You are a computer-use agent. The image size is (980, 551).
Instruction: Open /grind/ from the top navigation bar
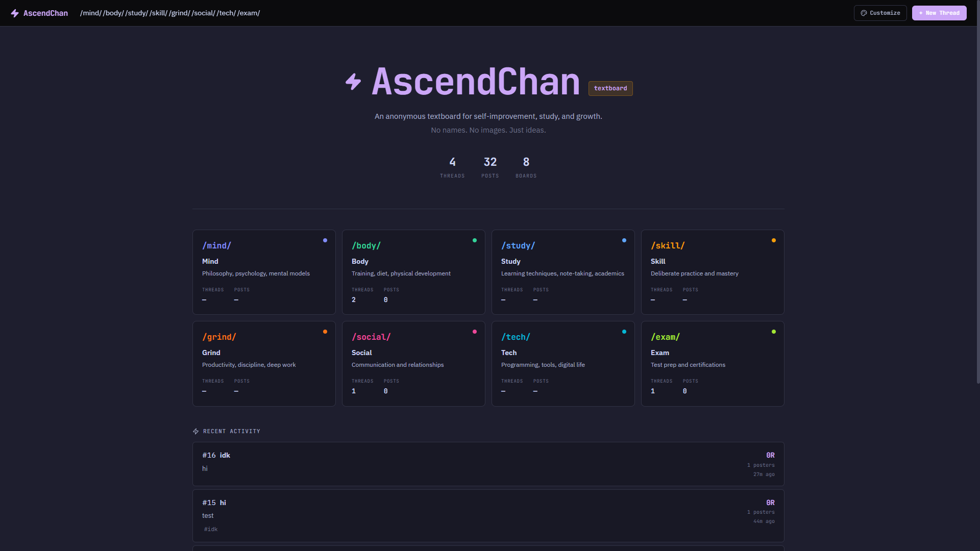pos(179,13)
